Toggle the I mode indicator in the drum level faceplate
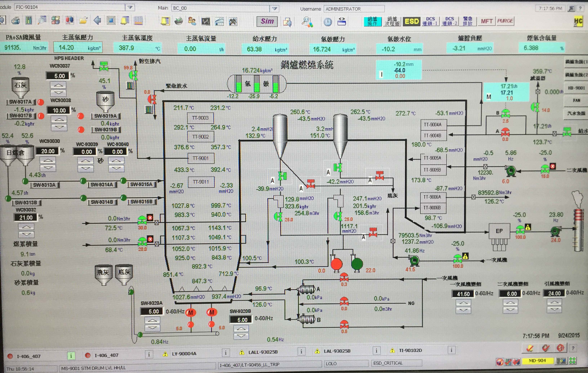Viewport: 588px width, 373px height. pyautogui.click(x=382, y=74)
